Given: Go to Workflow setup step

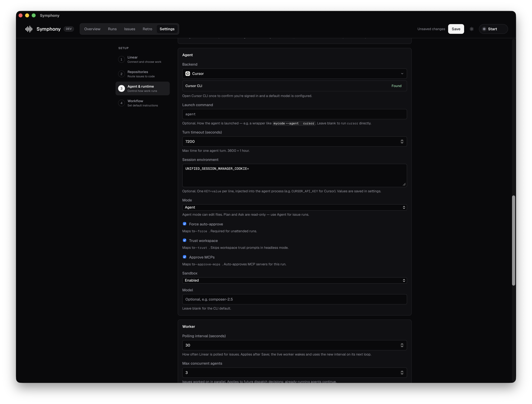Looking at the screenshot, I should (x=143, y=103).
